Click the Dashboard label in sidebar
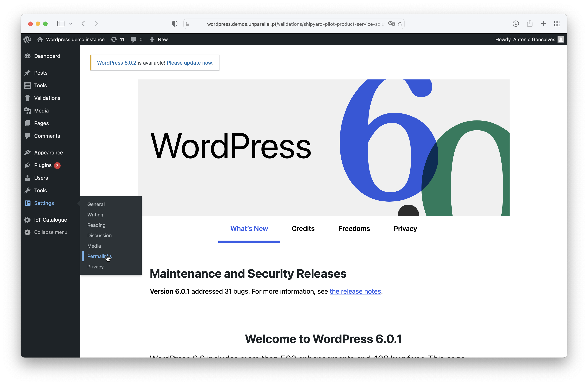Screen dimensions: 588x385 (47, 56)
